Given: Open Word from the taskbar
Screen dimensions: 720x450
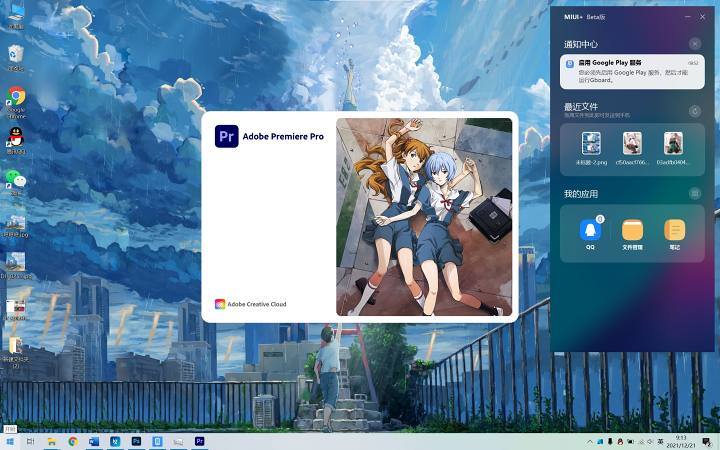Looking at the screenshot, I should click(94, 441).
